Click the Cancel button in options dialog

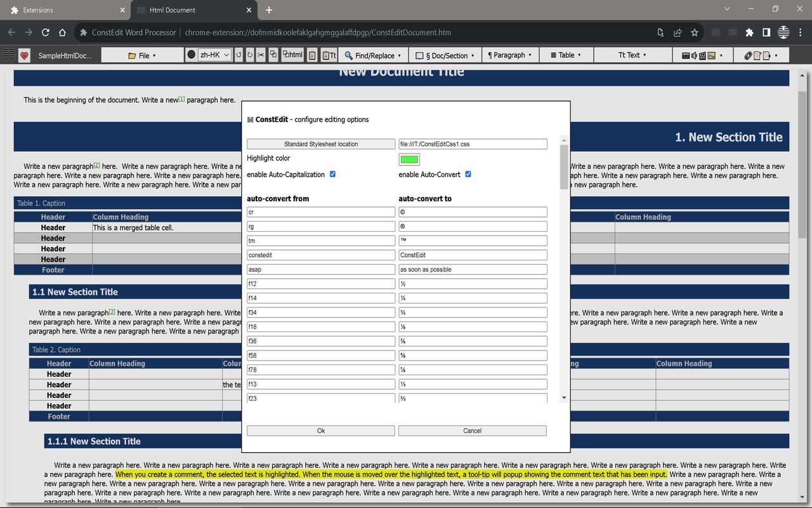[x=473, y=431]
